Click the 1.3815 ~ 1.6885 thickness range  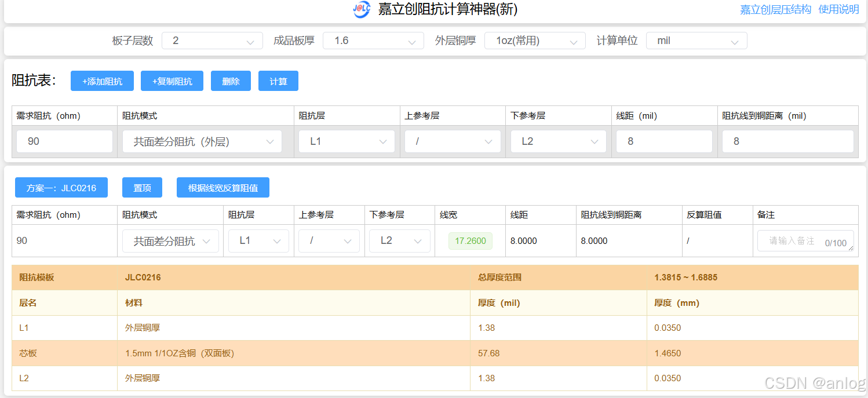coord(686,277)
